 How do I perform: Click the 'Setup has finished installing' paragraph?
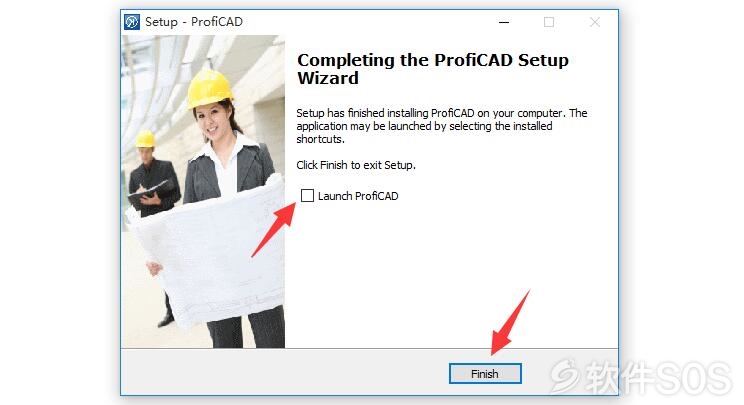pyautogui.click(x=442, y=126)
